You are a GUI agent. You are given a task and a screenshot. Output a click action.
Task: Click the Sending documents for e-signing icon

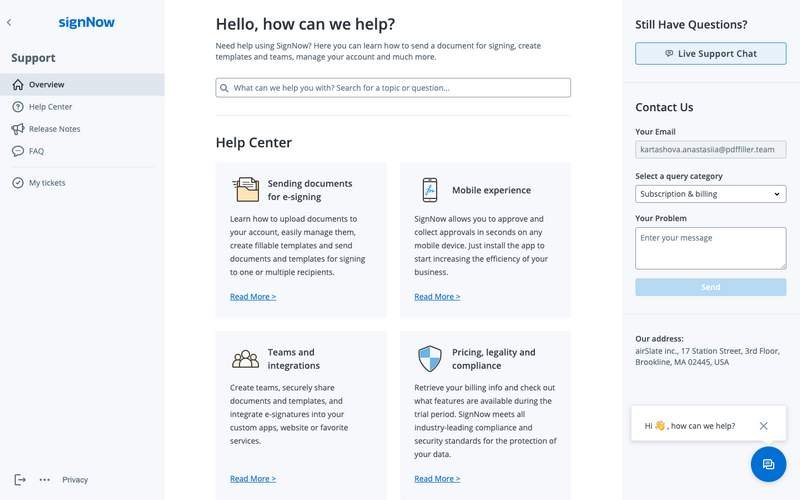point(245,190)
